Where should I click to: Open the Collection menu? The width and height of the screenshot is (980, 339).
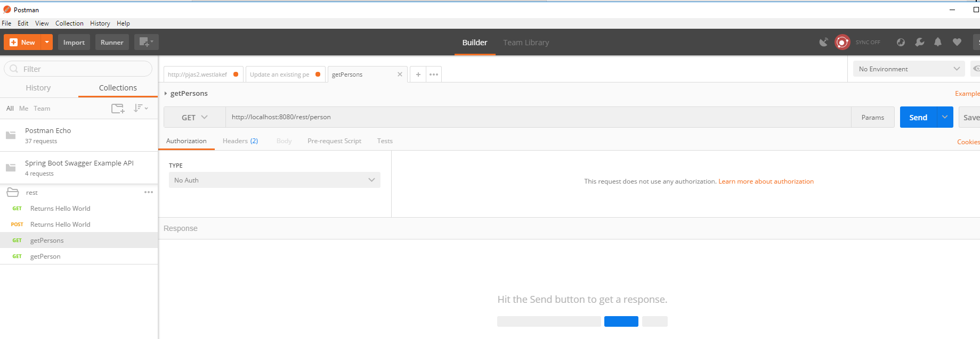[x=69, y=23]
